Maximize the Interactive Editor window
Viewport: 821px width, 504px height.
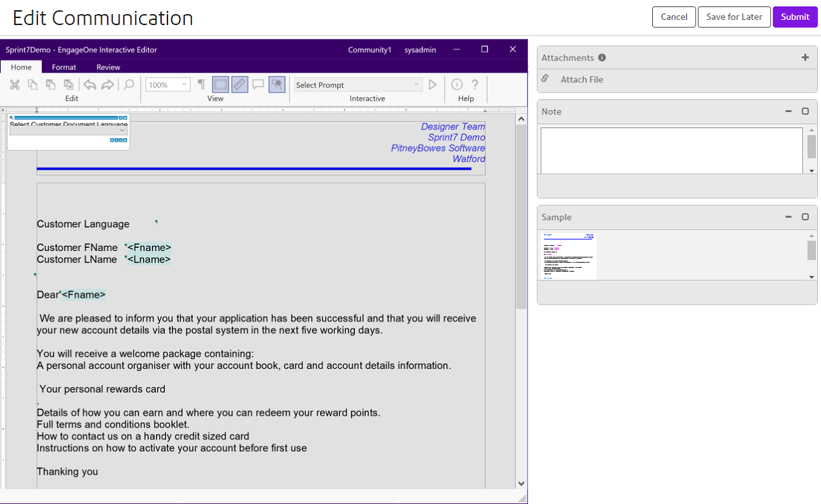click(x=485, y=50)
